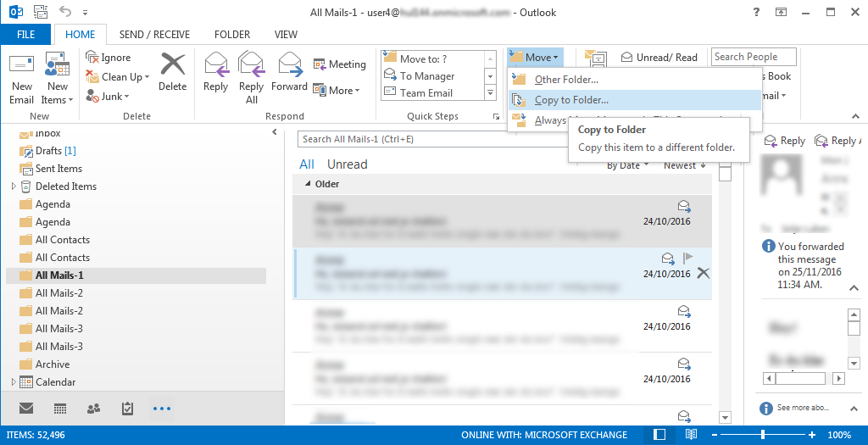Viewport: 868px width, 445px height.
Task: Expand the Calendar folder tree
Action: point(14,382)
